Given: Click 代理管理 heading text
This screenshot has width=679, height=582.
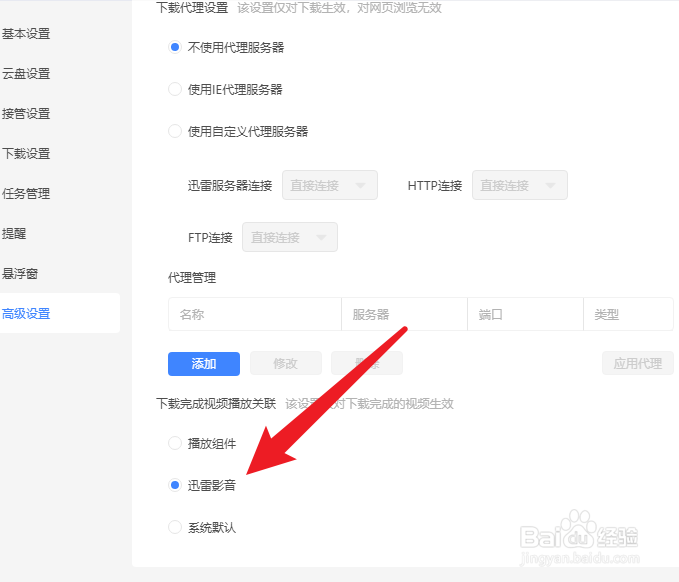Looking at the screenshot, I should (192, 278).
